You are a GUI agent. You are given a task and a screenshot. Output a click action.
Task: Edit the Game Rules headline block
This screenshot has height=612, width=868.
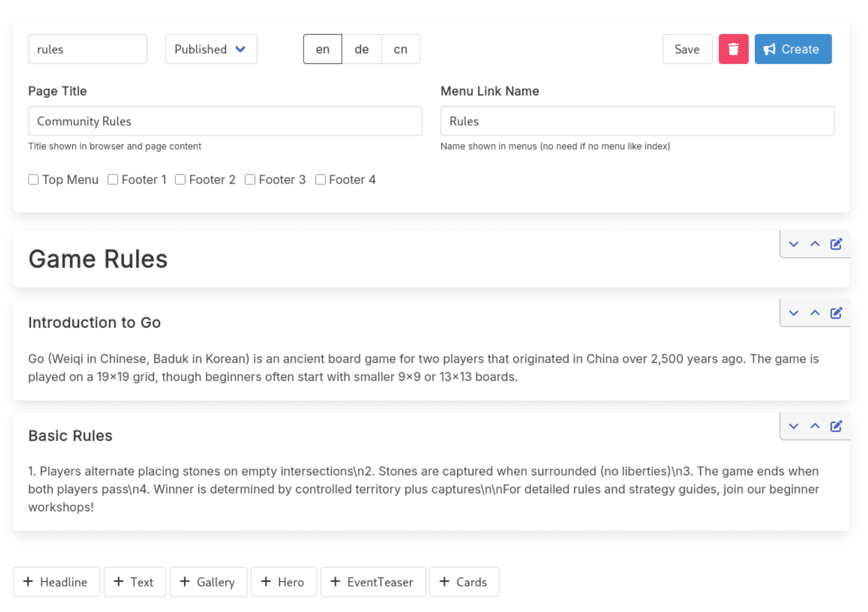click(x=836, y=244)
